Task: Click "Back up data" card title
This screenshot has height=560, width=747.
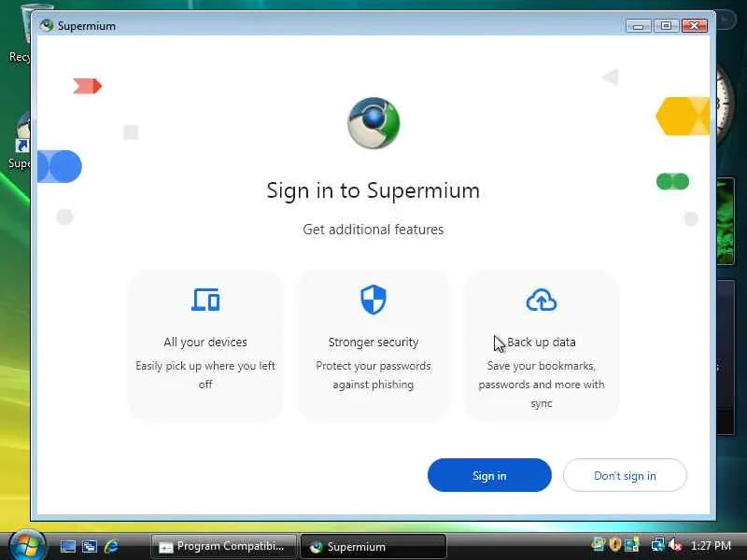Action: [542, 342]
